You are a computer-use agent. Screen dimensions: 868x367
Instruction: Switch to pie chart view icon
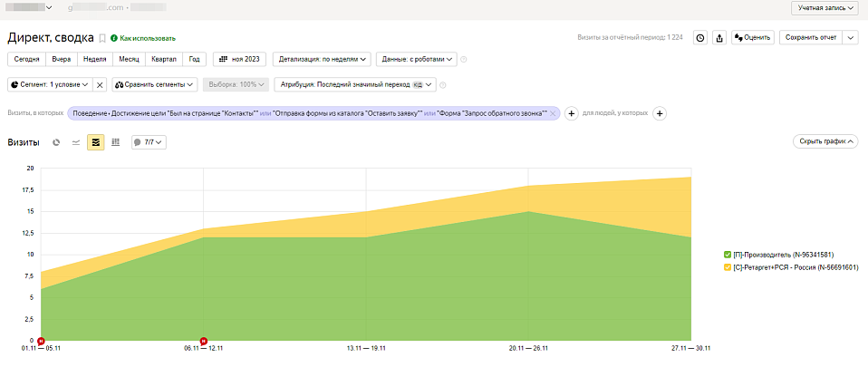(x=56, y=142)
